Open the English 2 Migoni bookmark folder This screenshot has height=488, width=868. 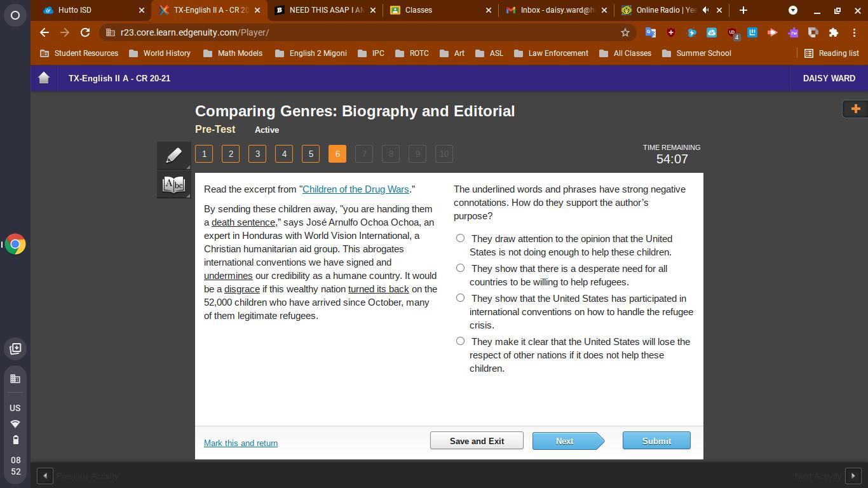tap(311, 53)
